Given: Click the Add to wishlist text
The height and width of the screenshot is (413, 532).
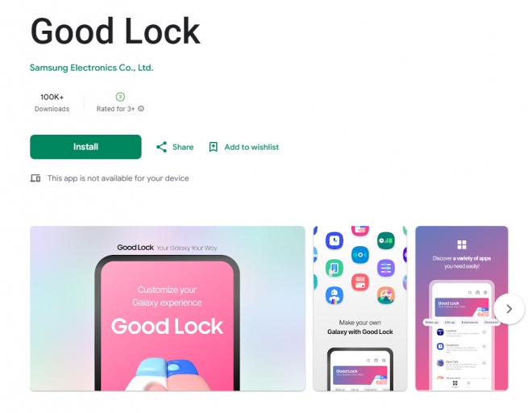Looking at the screenshot, I should coord(251,147).
